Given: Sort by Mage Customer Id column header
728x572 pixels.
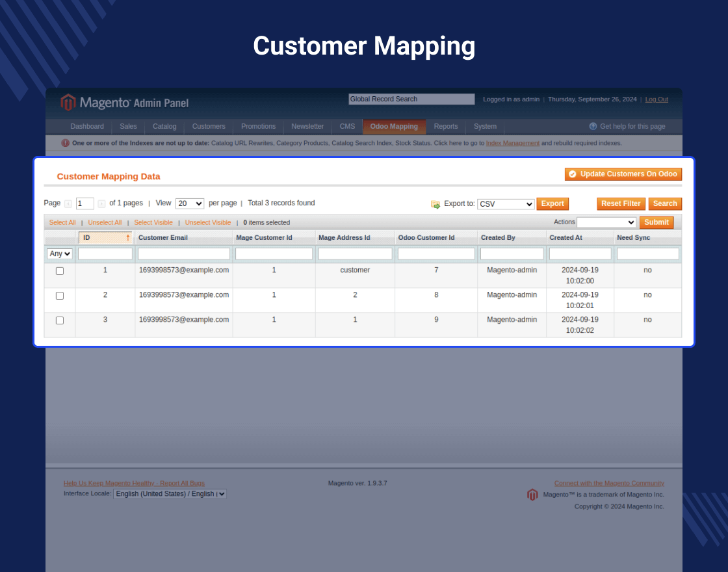Looking at the screenshot, I should 264,238.
